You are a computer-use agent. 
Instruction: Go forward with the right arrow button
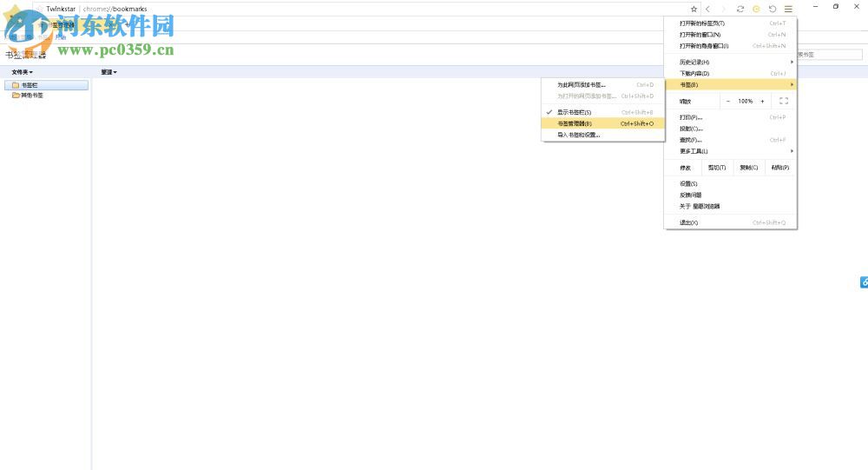click(723, 9)
